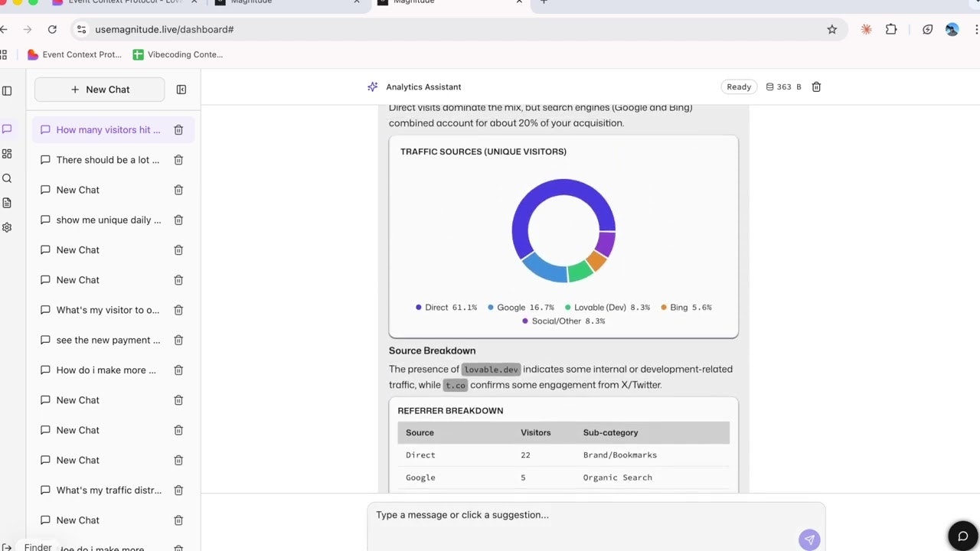Open the browser extensions puzzle icon

point(891,29)
